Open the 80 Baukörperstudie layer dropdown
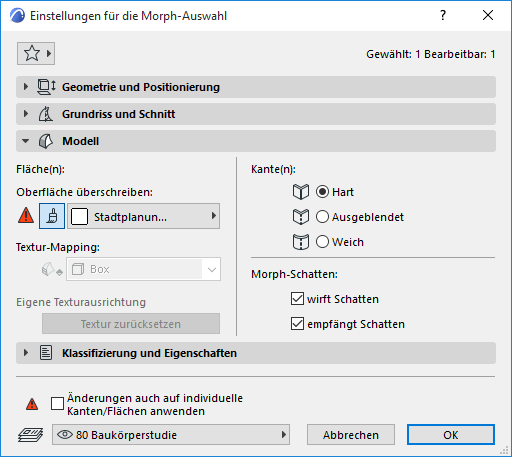This screenshot has width=512, height=457. 171,435
